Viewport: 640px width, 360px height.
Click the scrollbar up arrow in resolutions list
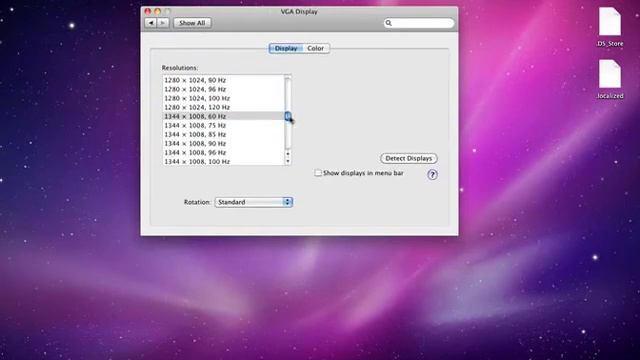[288, 154]
